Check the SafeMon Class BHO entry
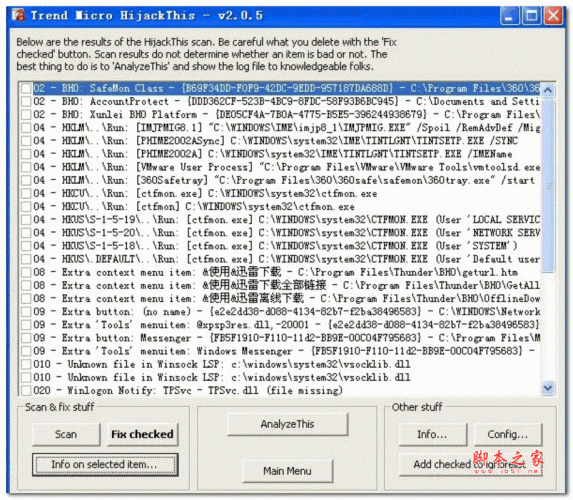This screenshot has width=573, height=500. pyautogui.click(x=26, y=88)
